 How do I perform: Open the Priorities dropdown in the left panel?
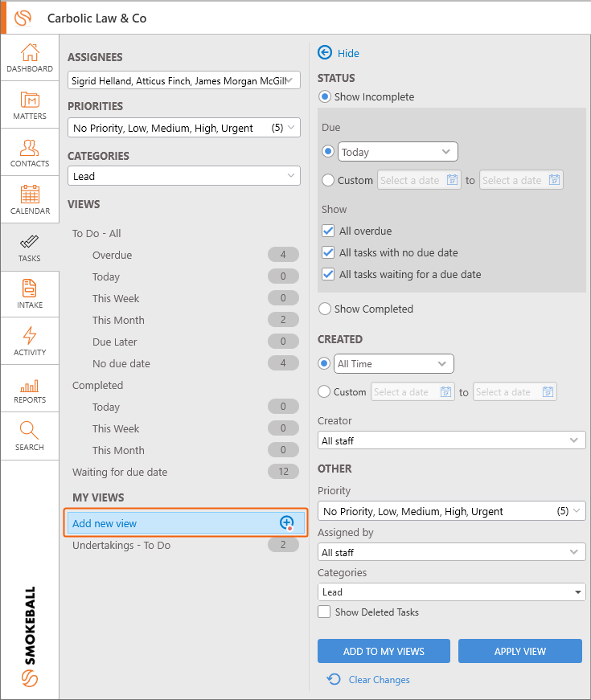click(x=183, y=128)
